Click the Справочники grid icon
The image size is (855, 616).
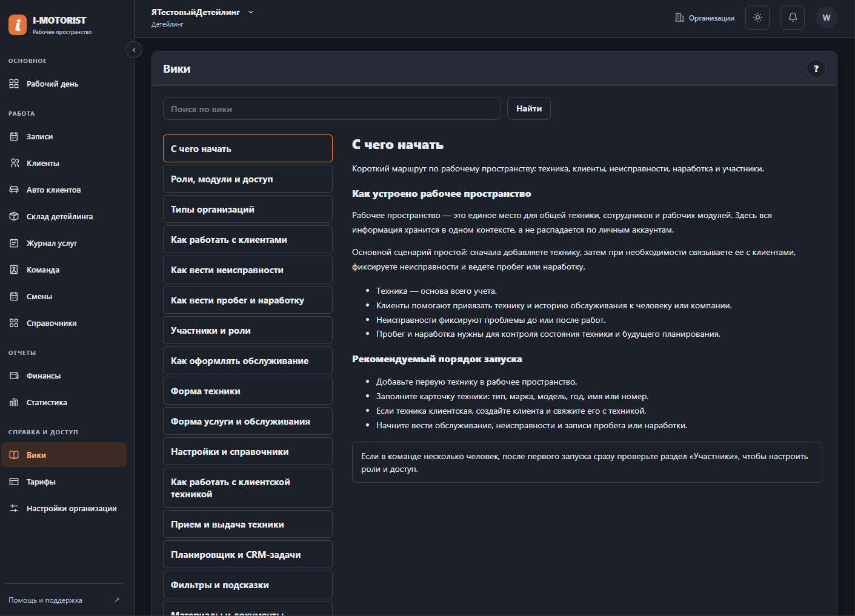(14, 323)
